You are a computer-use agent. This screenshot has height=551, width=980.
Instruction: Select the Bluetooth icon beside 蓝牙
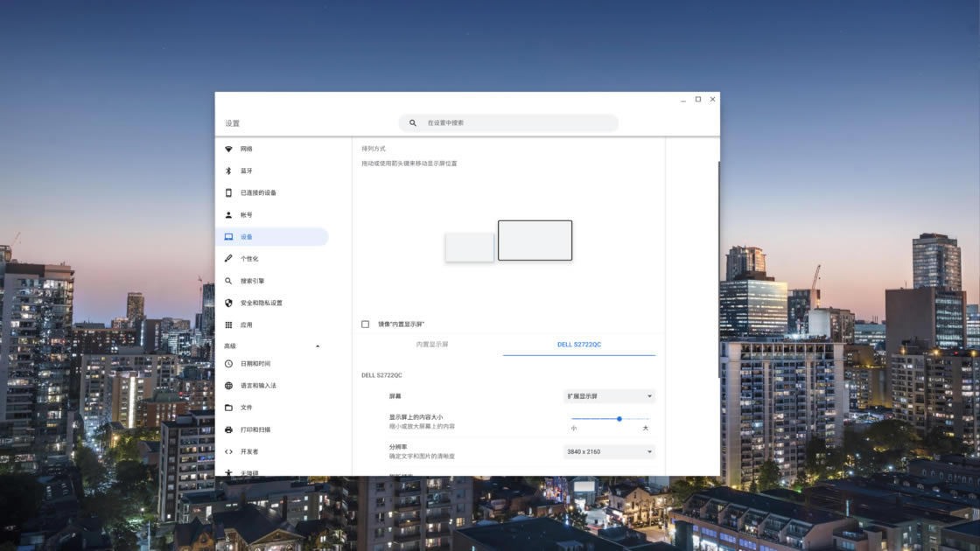(228, 171)
